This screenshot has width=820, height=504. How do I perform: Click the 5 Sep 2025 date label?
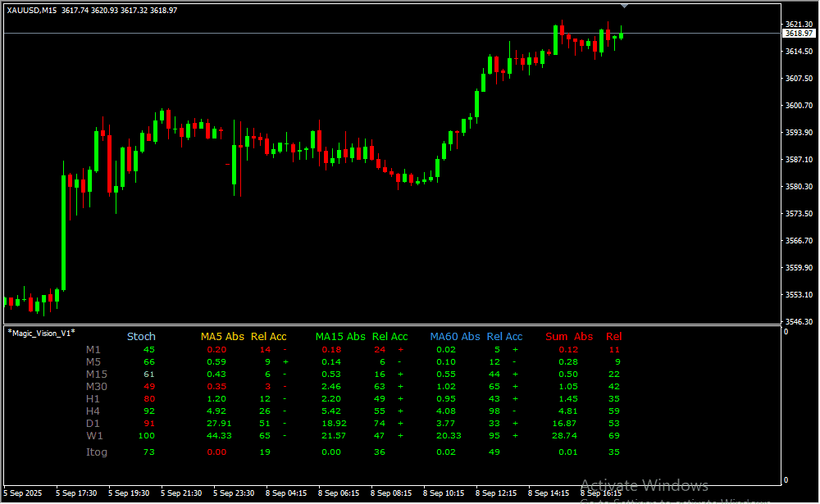[24, 493]
